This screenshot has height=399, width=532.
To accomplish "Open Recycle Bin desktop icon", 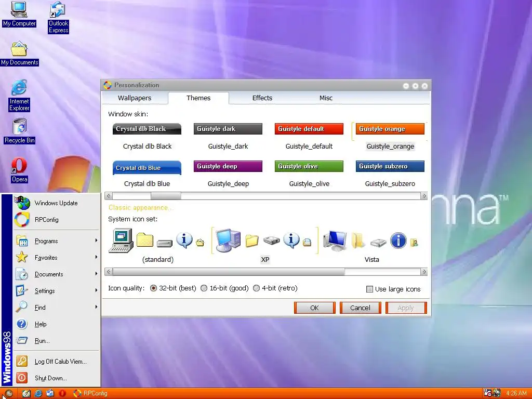I will [x=19, y=131].
